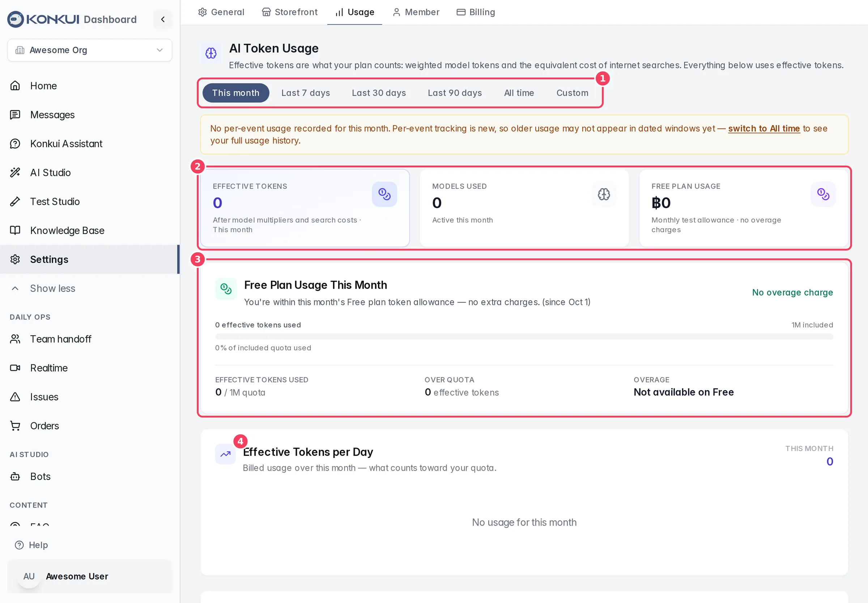Click the 'Not available on Free' overage value
Screen dimensions: 868x603
pyautogui.click(x=684, y=392)
